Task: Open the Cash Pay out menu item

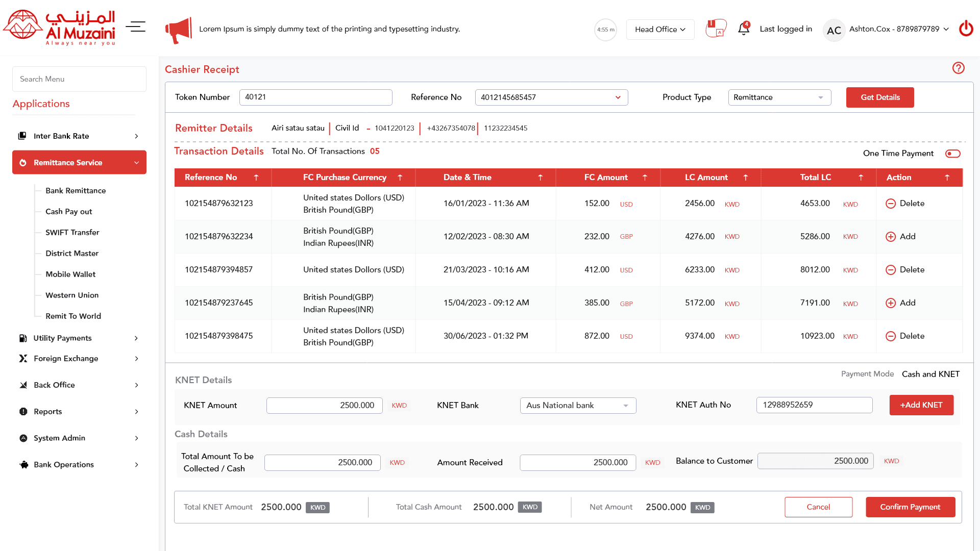Action: click(x=69, y=212)
